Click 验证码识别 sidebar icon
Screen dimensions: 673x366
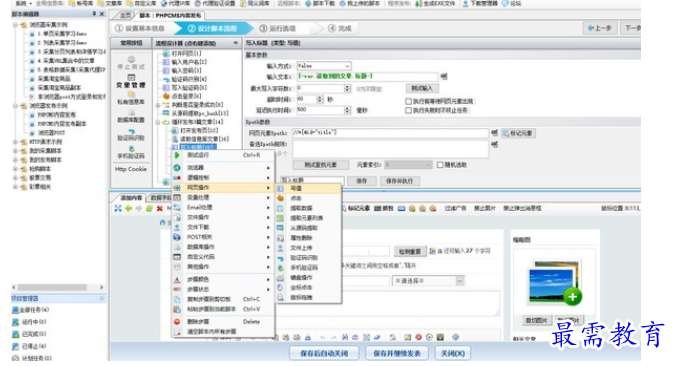(x=131, y=131)
